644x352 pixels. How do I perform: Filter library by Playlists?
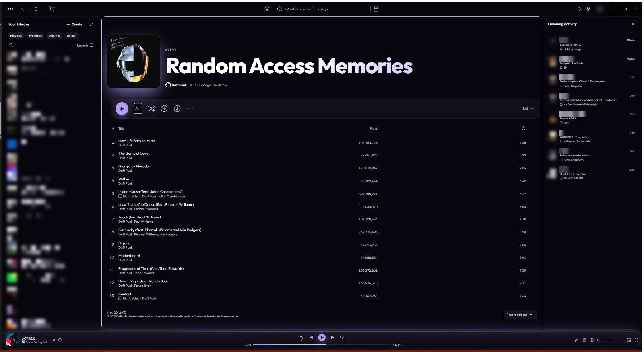[16, 36]
